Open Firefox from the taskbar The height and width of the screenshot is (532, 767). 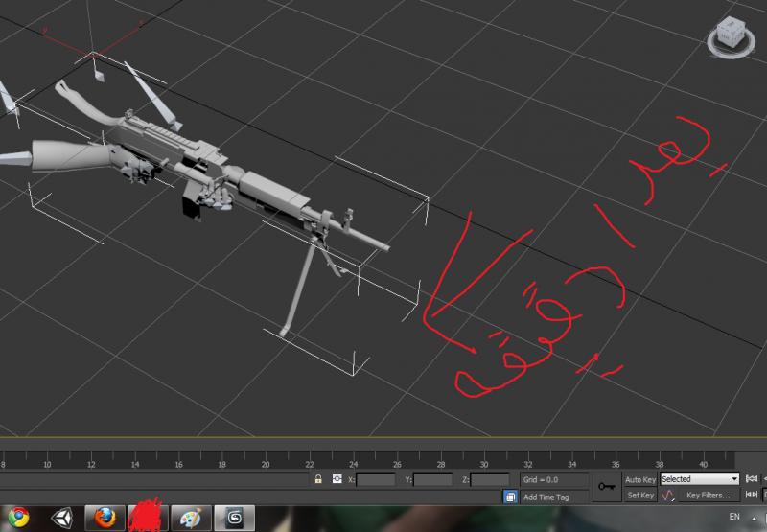pyautogui.click(x=105, y=519)
